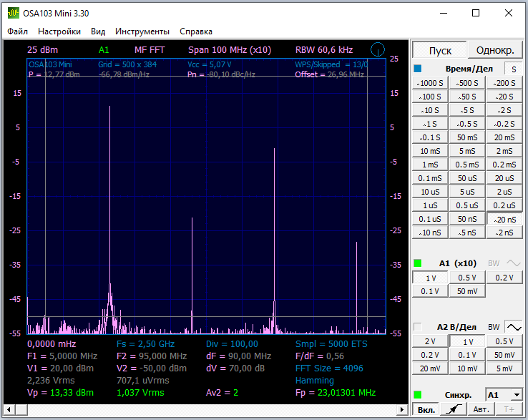Viewport: 528px width, 420px height.
Task: Enable the A2 channel checkbox
Action: click(x=418, y=327)
